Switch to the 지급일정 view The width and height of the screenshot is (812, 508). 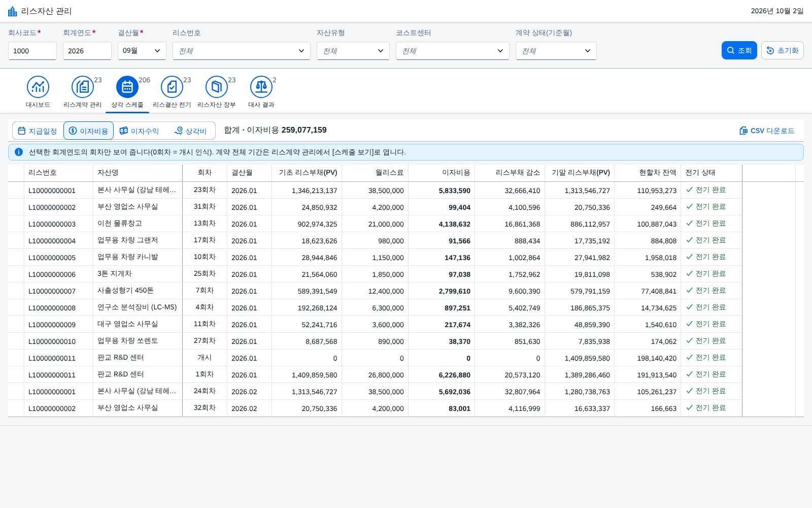pos(38,131)
